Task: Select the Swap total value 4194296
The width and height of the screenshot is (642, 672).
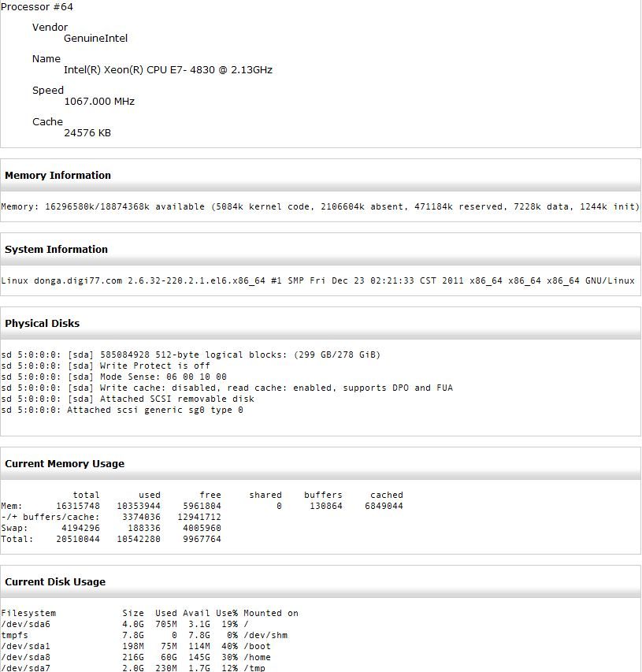Action: click(x=80, y=529)
